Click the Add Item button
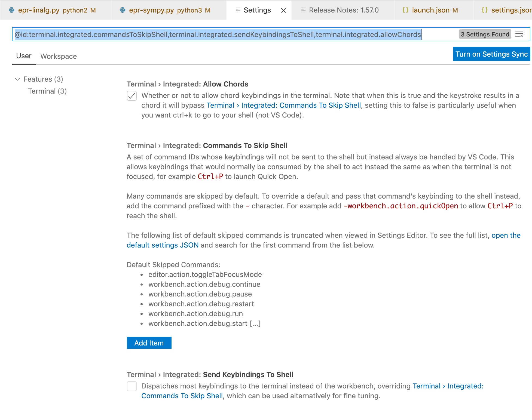The image size is (532, 420). click(149, 343)
